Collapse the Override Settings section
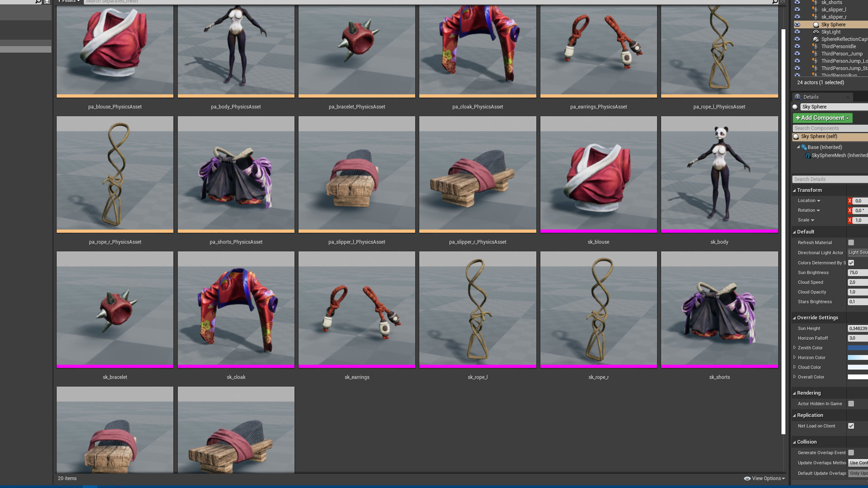Screen dimensions: 868x488 [794, 318]
